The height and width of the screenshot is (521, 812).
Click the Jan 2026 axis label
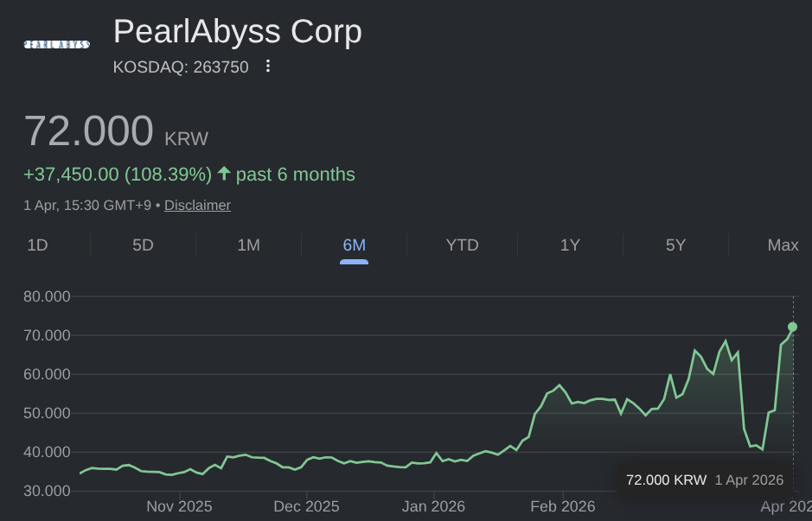(433, 506)
